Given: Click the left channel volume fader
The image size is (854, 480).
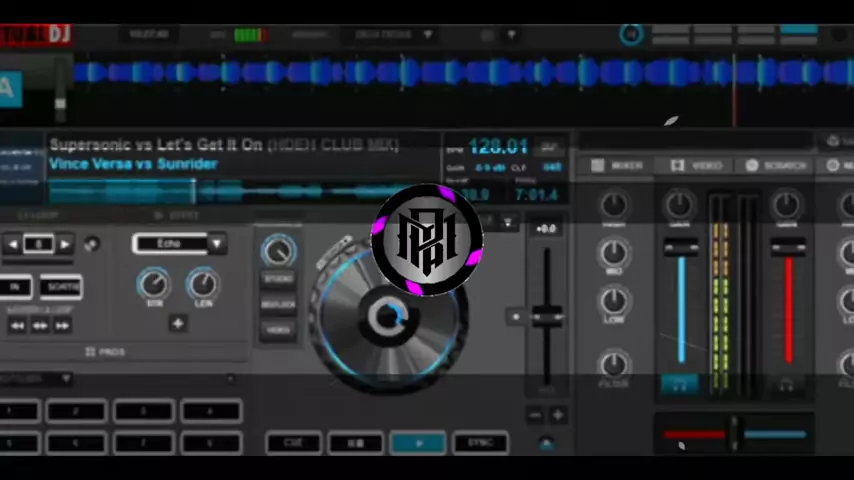Looking at the screenshot, I should tap(680, 248).
